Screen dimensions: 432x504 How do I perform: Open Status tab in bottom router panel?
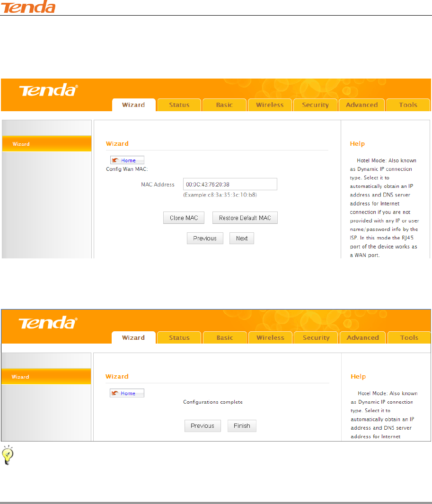tap(179, 337)
